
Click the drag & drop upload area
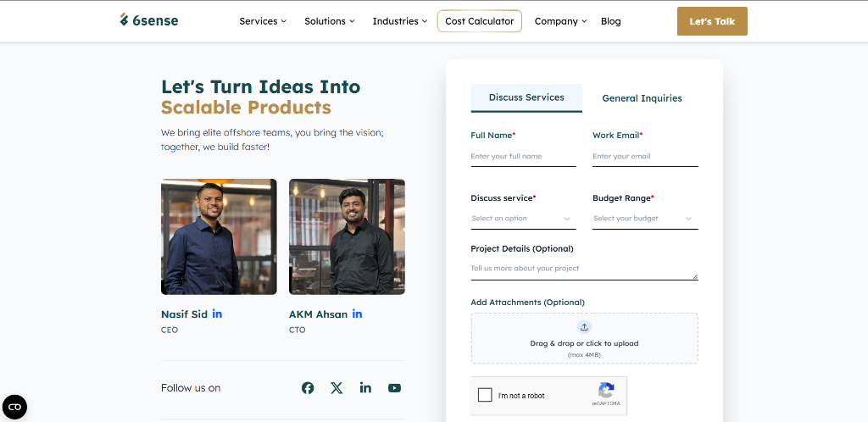[584, 338]
